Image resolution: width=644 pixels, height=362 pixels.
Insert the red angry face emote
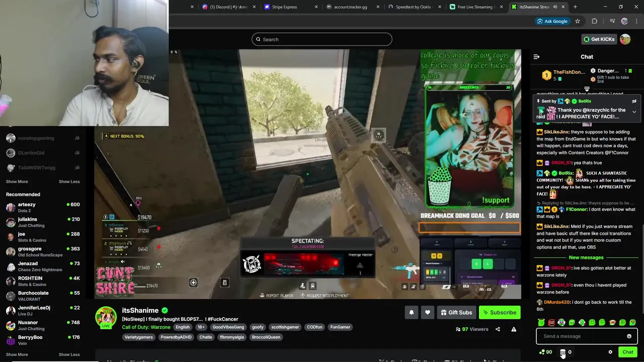(551, 322)
